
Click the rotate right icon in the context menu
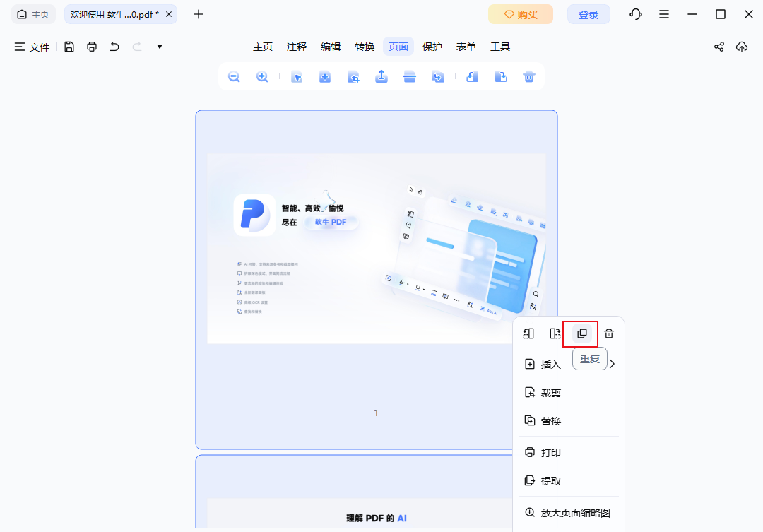(x=555, y=333)
